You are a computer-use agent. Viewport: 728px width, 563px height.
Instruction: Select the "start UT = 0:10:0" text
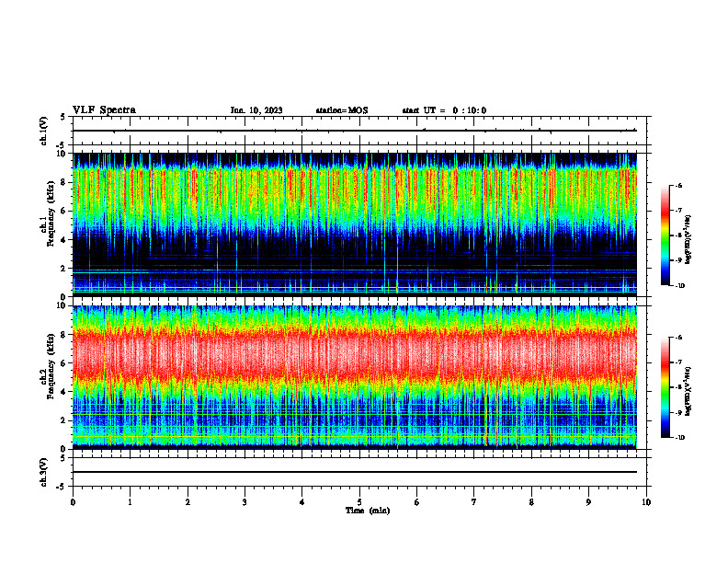click(444, 110)
